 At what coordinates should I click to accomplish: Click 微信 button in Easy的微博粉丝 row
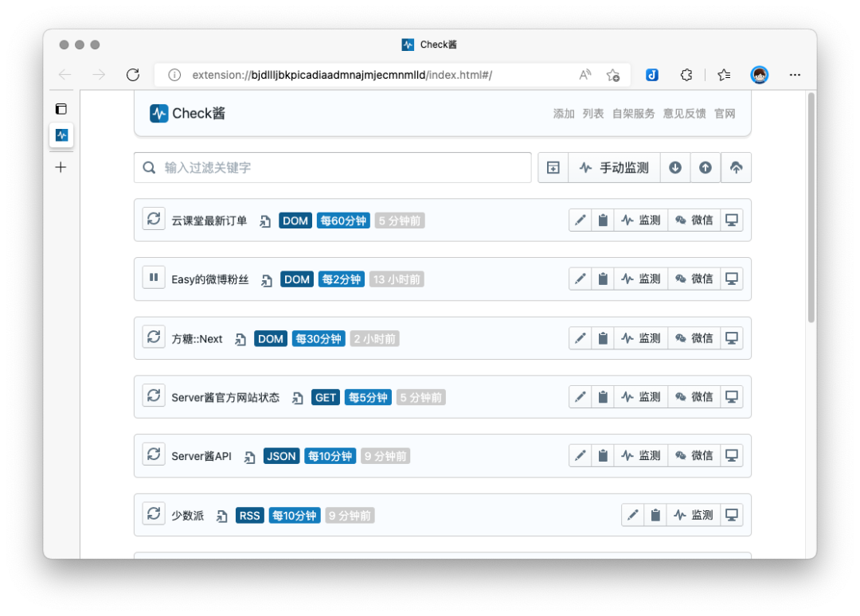tap(694, 279)
